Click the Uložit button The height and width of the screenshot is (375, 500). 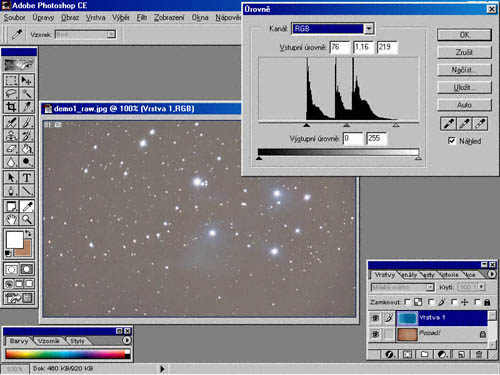coord(464,87)
